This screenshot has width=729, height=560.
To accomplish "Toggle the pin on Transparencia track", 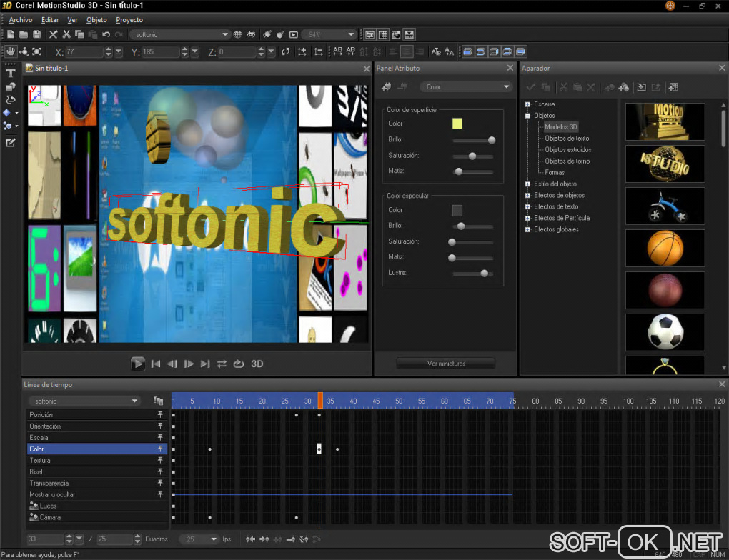I will pos(160,484).
